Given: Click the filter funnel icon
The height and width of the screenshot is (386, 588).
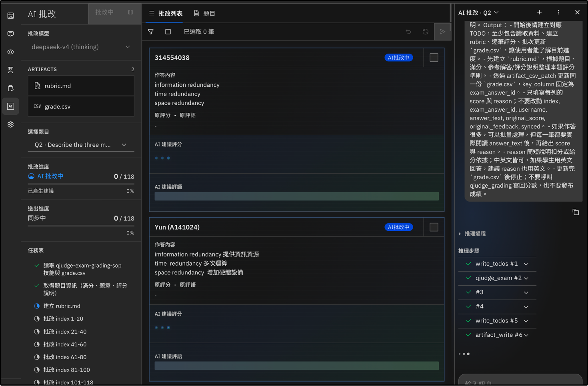Looking at the screenshot, I should [151, 32].
